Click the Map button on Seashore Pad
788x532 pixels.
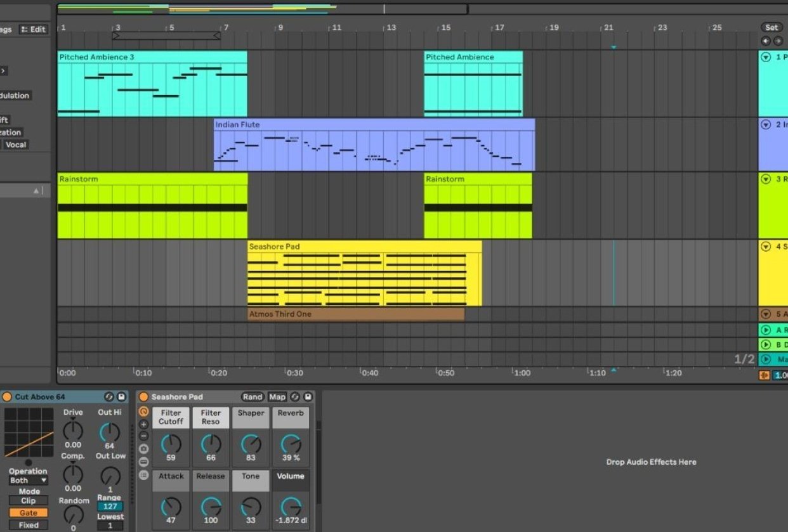tap(277, 397)
